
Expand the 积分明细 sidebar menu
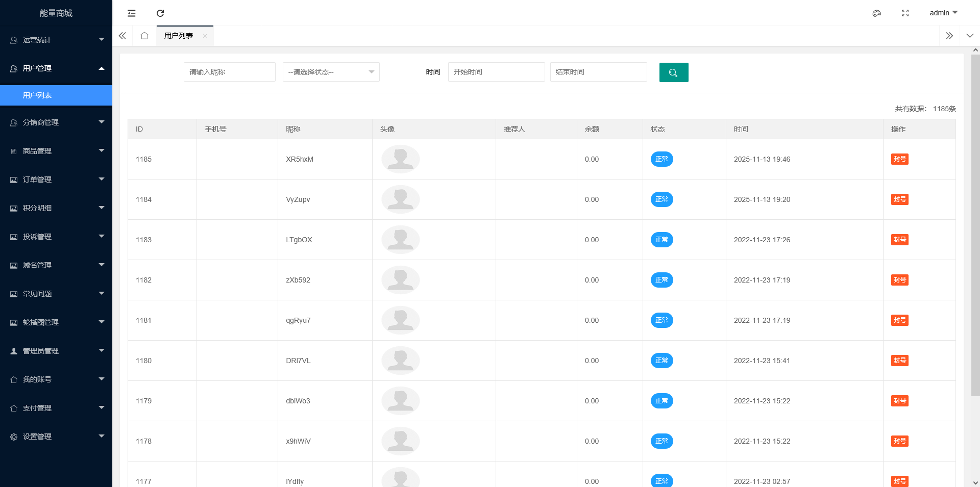pyautogui.click(x=56, y=208)
